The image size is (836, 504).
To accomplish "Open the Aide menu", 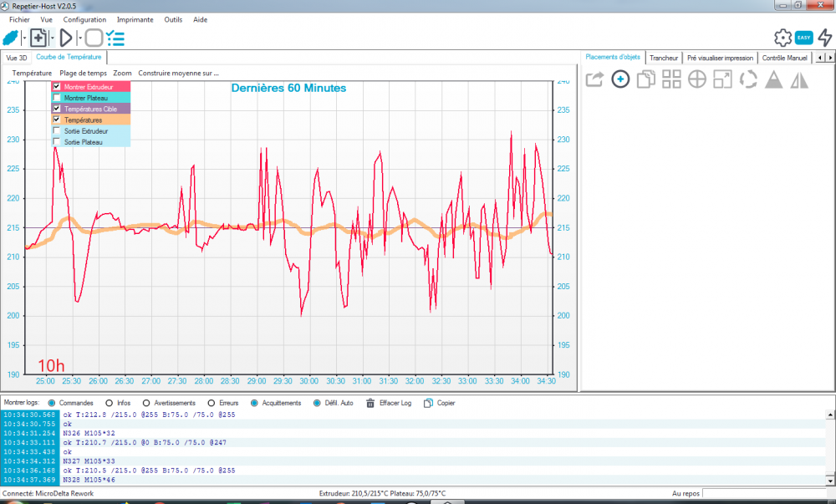I will pyautogui.click(x=201, y=20).
